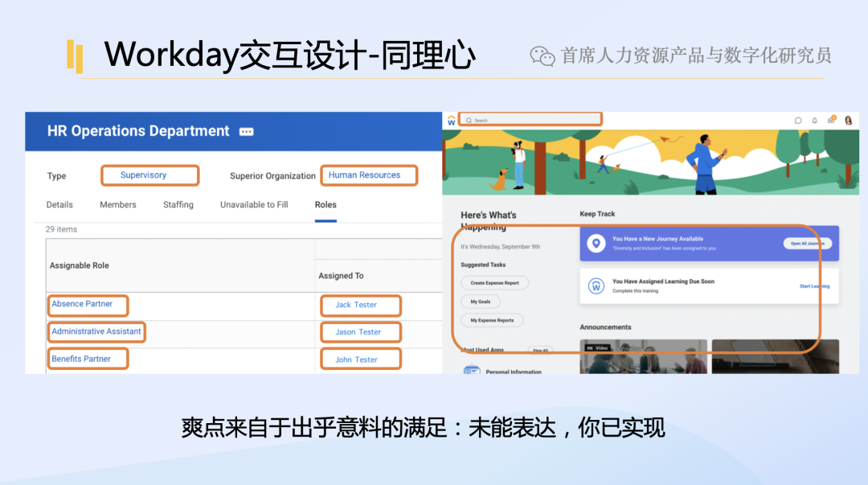Open the HR Operations Department related actions icon
The height and width of the screenshot is (485, 868).
[x=247, y=131]
